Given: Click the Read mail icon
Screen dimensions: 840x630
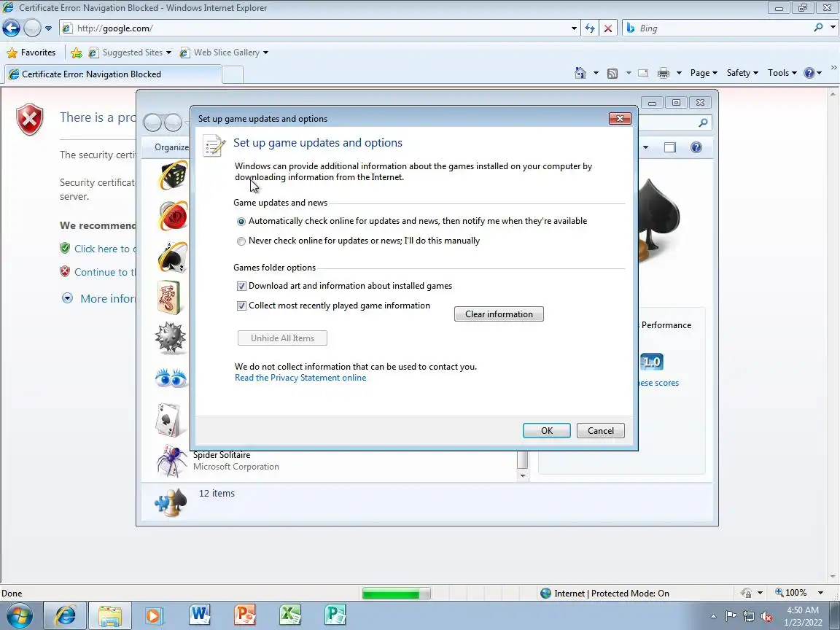Looking at the screenshot, I should tap(643, 74).
